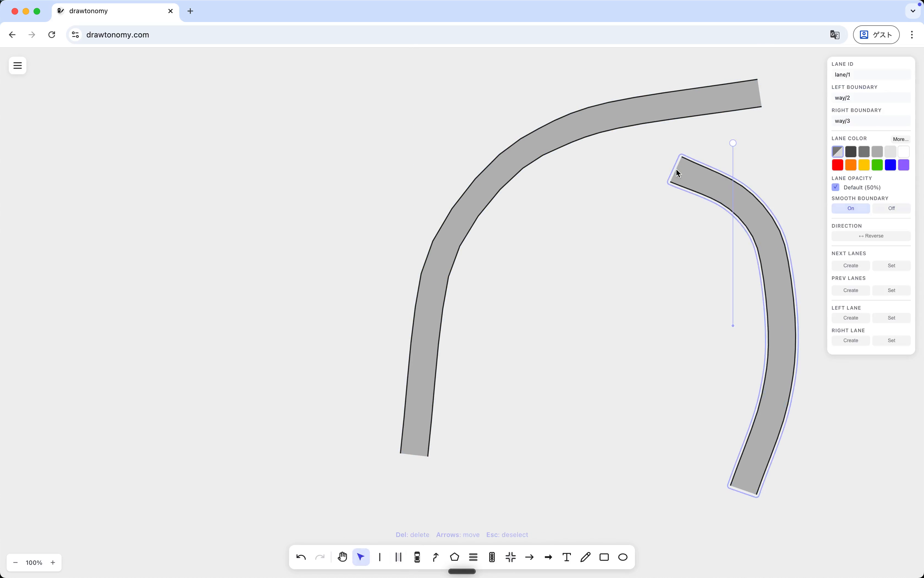The width and height of the screenshot is (924, 578).
Task: Pick the pencil freehand draw tool
Action: [x=585, y=557]
